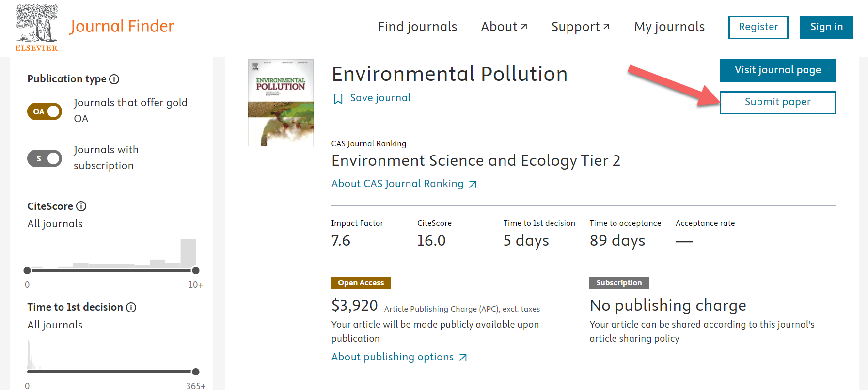Click the No publishing charge heading
This screenshot has width=868, height=390.
(668, 306)
